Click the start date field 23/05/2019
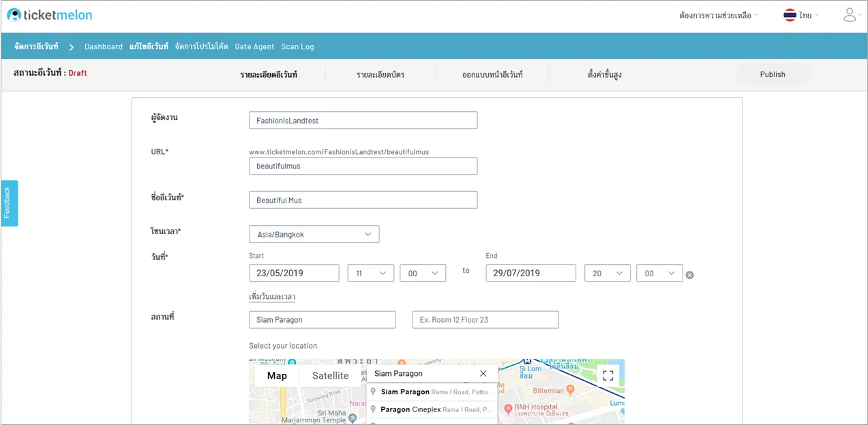 [x=294, y=273]
